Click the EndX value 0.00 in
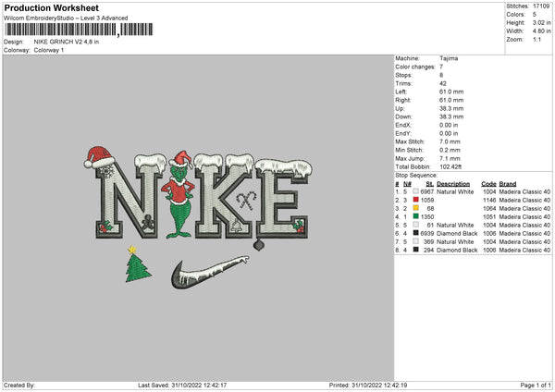Image resolution: width=555 pixels, height=392 pixels. (449, 125)
